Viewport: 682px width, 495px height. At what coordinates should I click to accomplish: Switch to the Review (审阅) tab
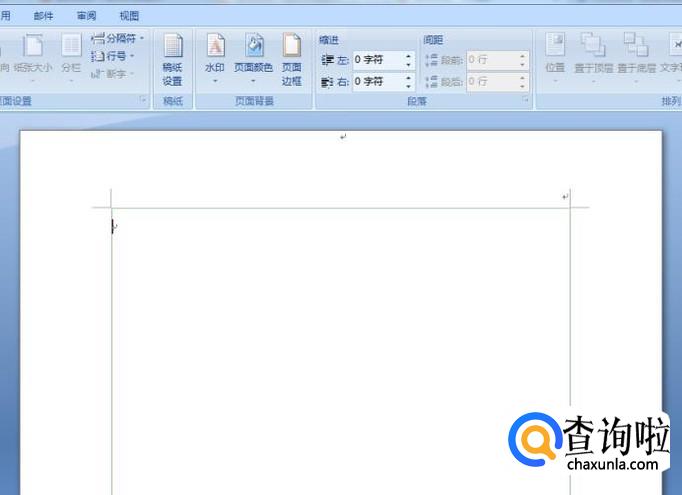click(87, 16)
